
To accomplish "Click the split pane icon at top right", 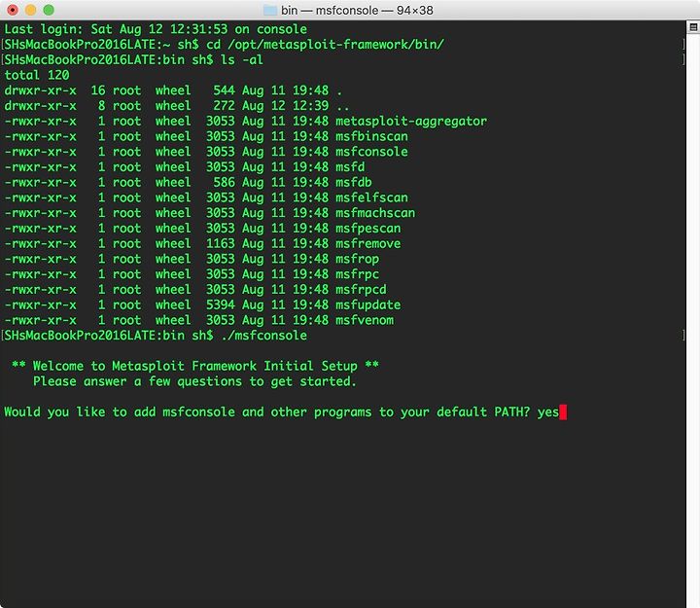I will pos(693,27).
